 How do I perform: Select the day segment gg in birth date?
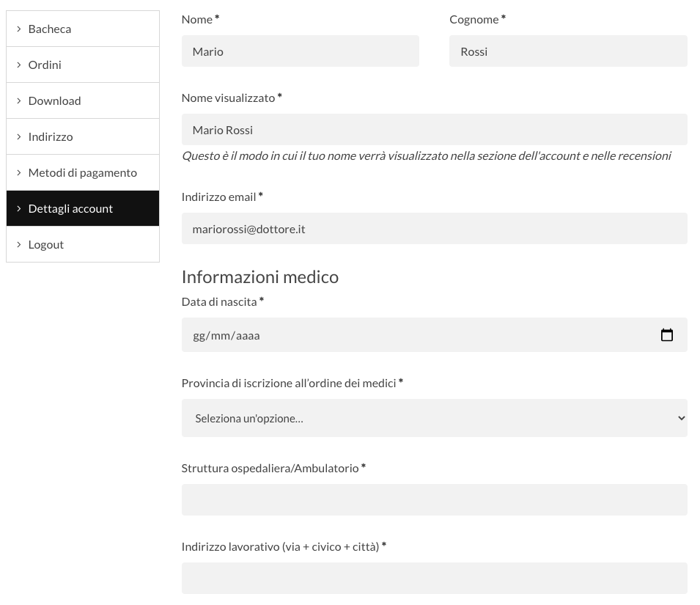[199, 336]
